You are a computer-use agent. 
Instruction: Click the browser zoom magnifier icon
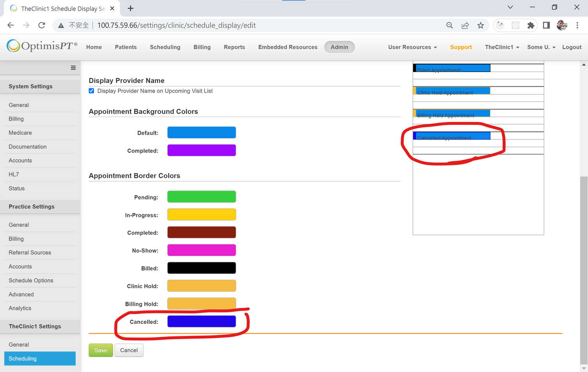[x=450, y=25]
